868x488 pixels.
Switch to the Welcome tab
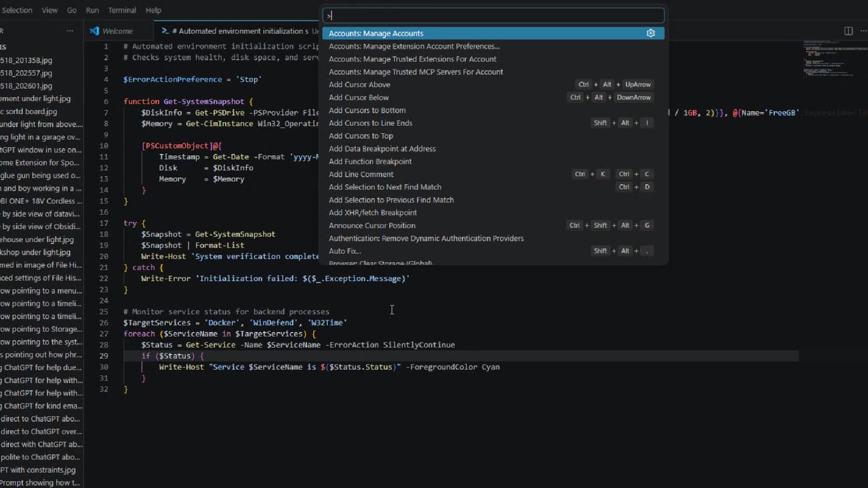pyautogui.click(x=118, y=31)
